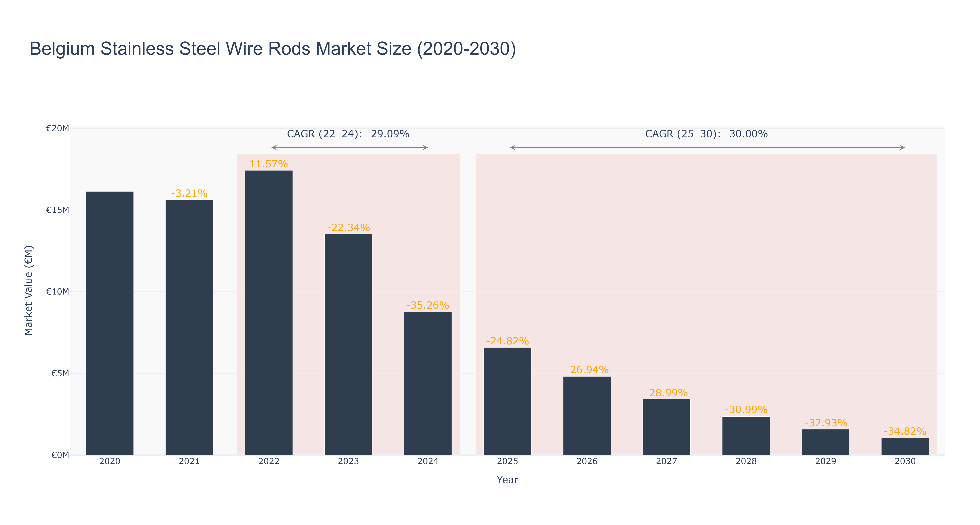Click the '2021' x-axis tick label
980x525 pixels.
pyautogui.click(x=189, y=461)
